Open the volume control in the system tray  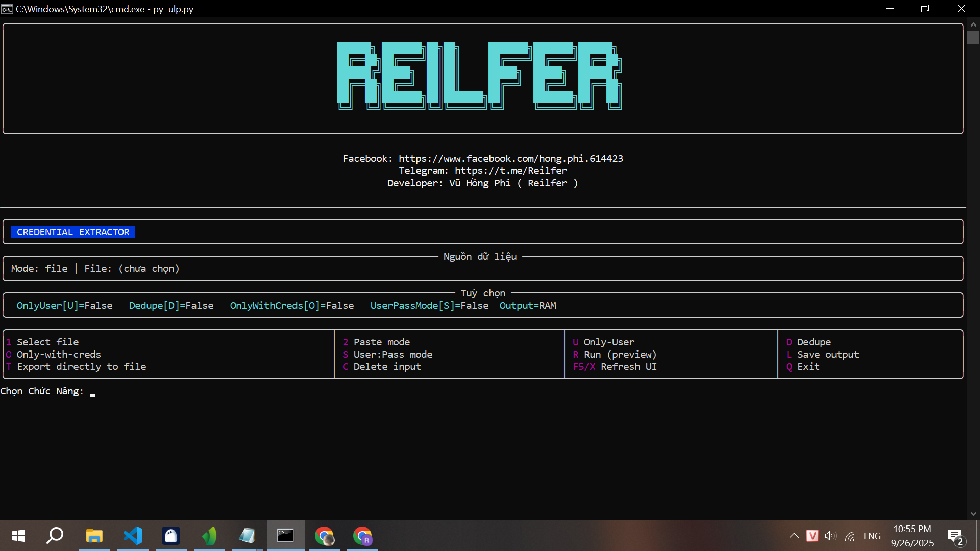coord(831,536)
